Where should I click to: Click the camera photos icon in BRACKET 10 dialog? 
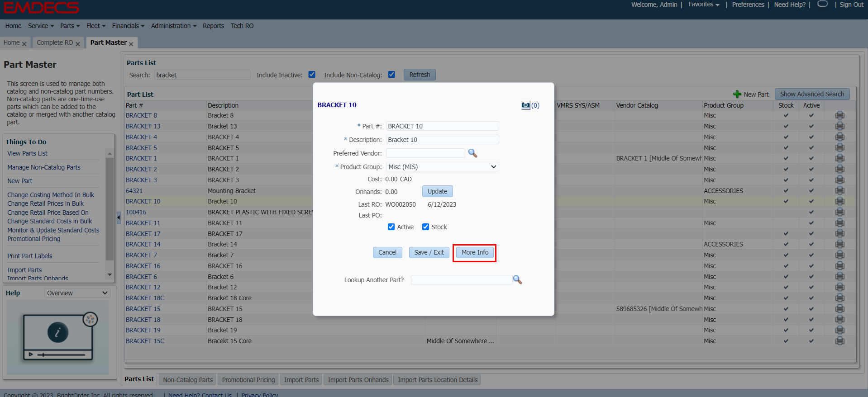click(525, 105)
